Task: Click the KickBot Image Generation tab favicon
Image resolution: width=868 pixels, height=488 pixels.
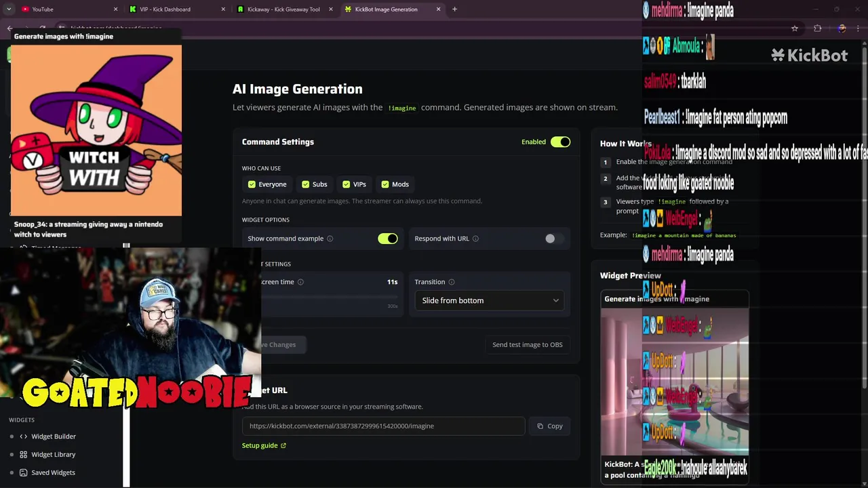Action: [348, 9]
